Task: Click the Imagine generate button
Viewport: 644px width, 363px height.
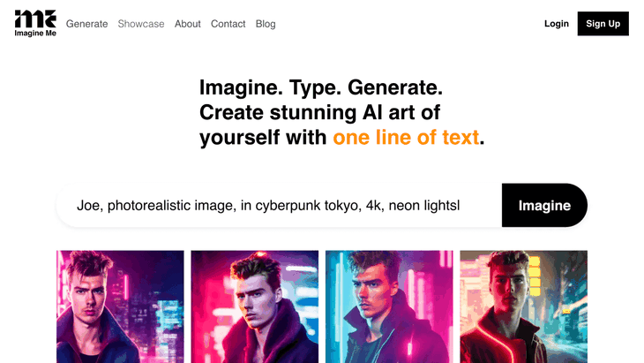Action: coord(544,205)
